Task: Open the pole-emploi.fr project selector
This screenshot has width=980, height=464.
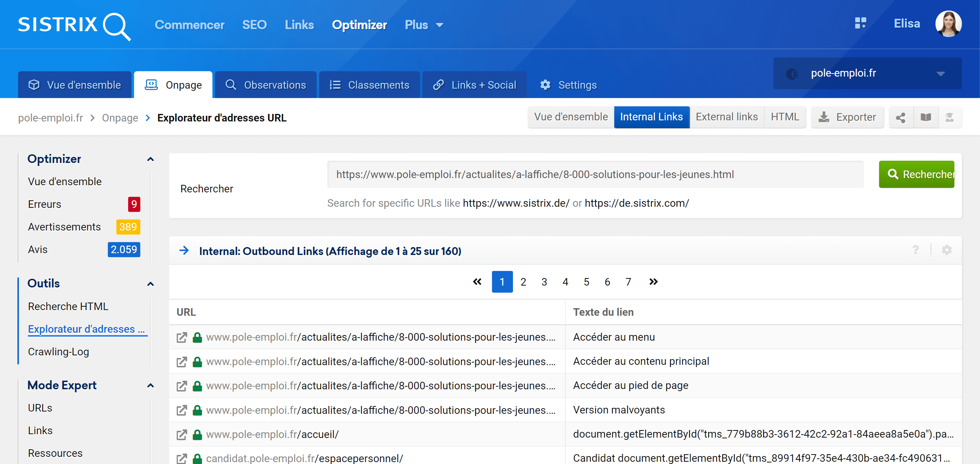Action: [867, 73]
